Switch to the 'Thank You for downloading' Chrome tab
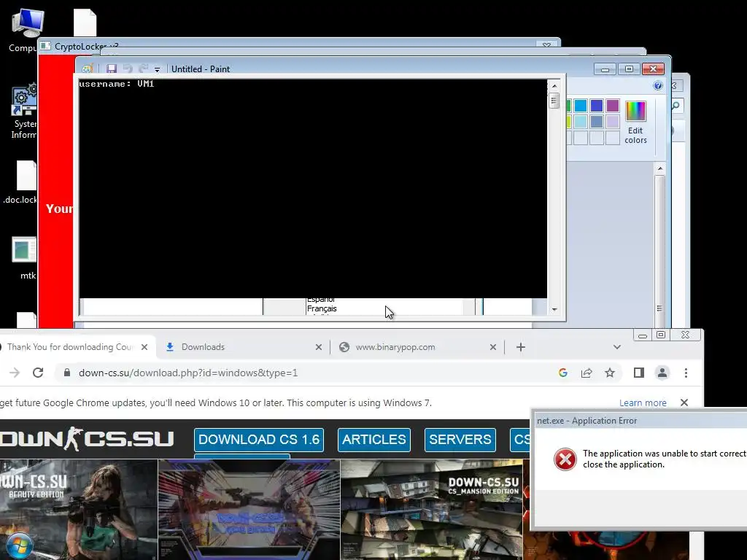Viewport: 747px width, 560px height. [71, 346]
